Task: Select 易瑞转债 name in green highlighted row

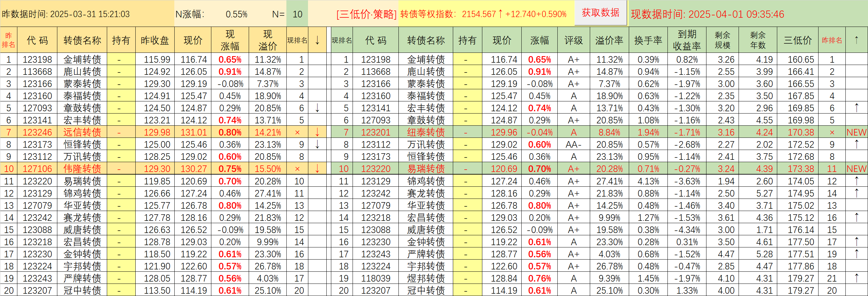Action: [426, 169]
